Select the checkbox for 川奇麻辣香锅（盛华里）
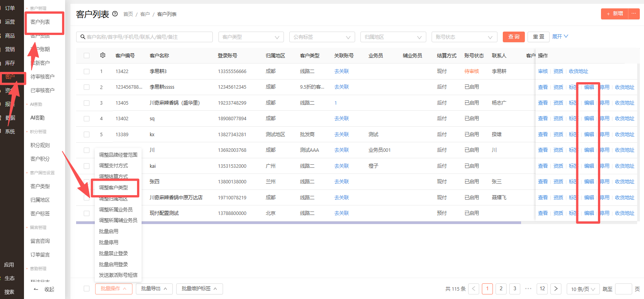The height and width of the screenshot is (299, 644). [x=87, y=103]
